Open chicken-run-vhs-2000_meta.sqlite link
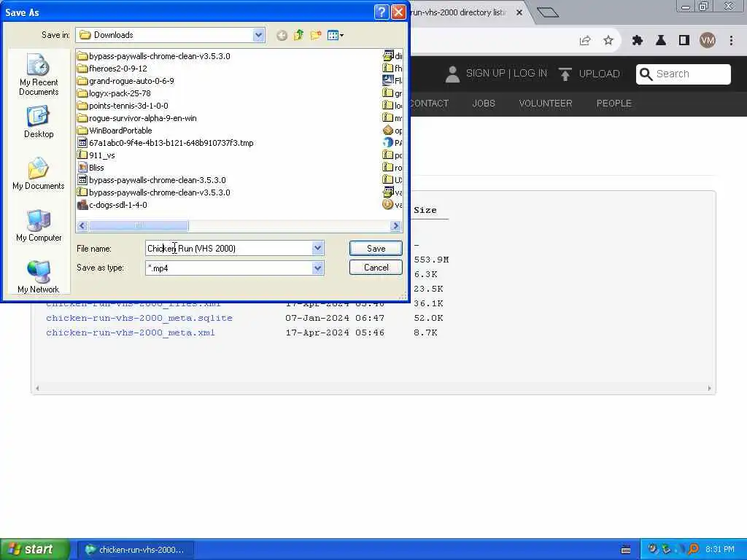 pos(139,318)
